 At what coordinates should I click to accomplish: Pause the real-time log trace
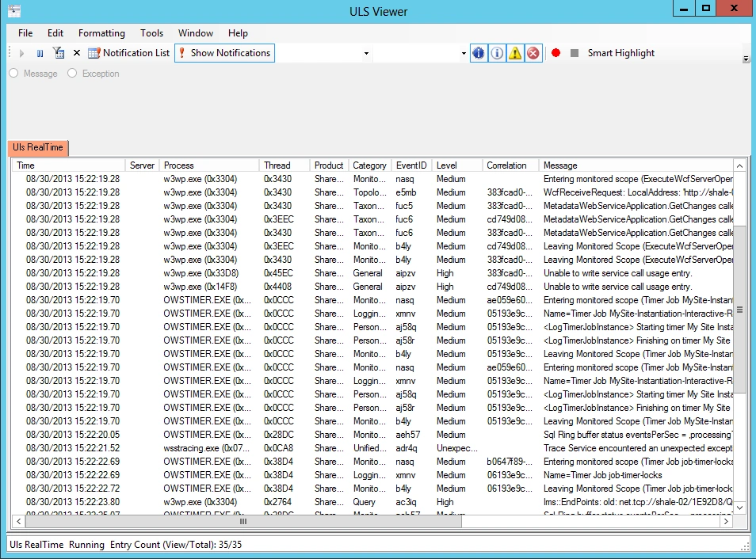point(40,53)
